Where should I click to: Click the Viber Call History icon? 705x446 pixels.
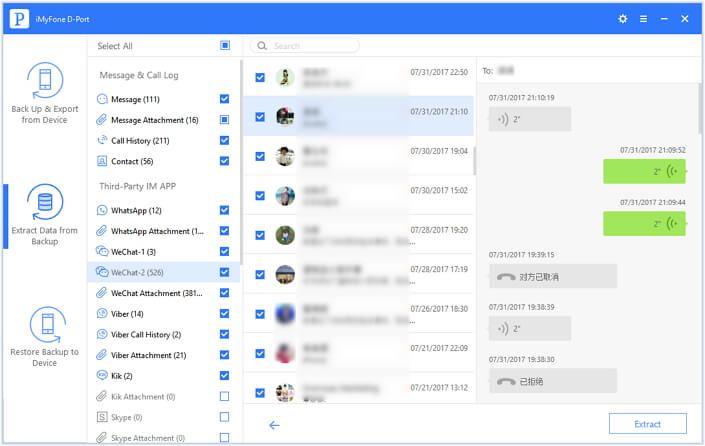[x=102, y=334]
